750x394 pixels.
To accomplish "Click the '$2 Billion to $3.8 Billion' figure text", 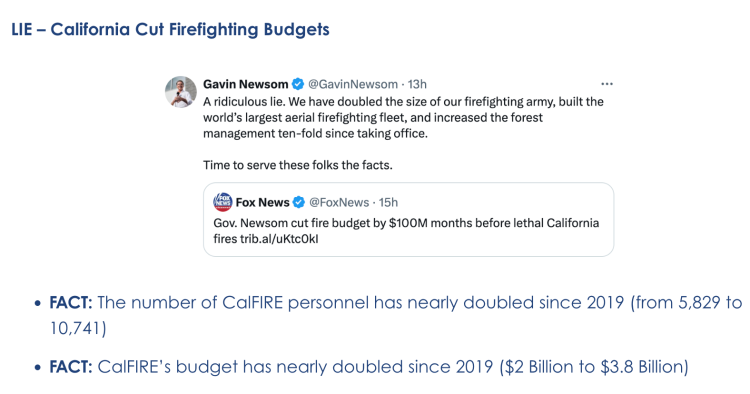I will pos(593,367).
